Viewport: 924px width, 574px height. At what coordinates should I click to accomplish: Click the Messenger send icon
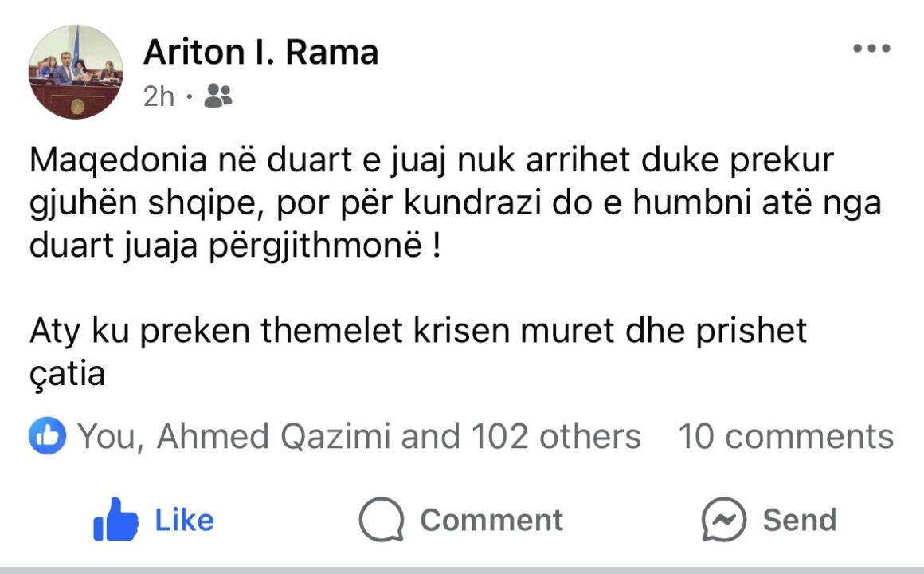723,520
